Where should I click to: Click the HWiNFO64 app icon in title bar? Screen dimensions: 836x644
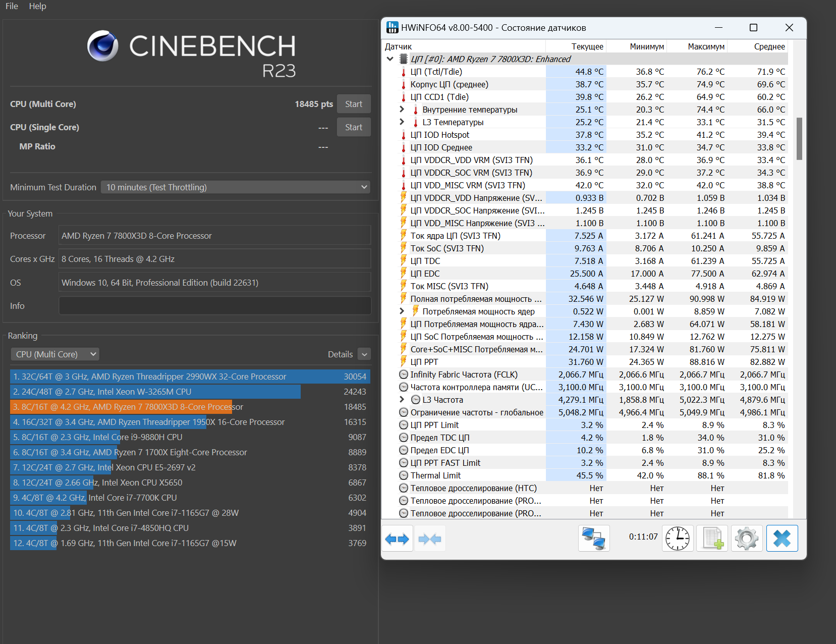click(x=392, y=27)
